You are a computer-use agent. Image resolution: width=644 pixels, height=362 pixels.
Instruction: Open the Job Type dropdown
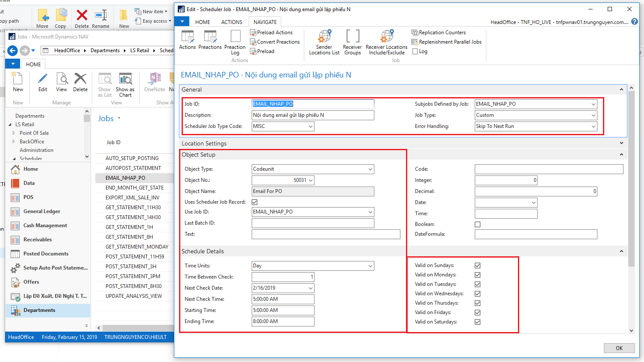(593, 115)
